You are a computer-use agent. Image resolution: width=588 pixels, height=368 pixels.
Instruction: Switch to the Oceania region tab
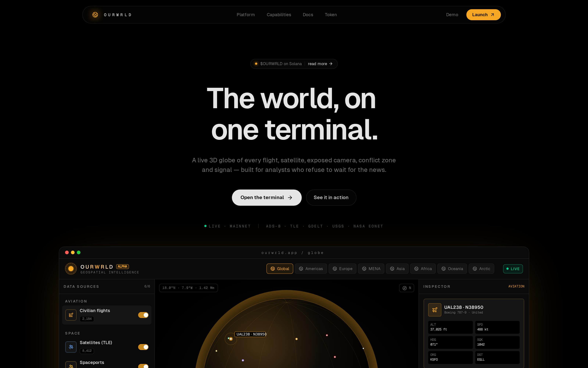pos(452,269)
